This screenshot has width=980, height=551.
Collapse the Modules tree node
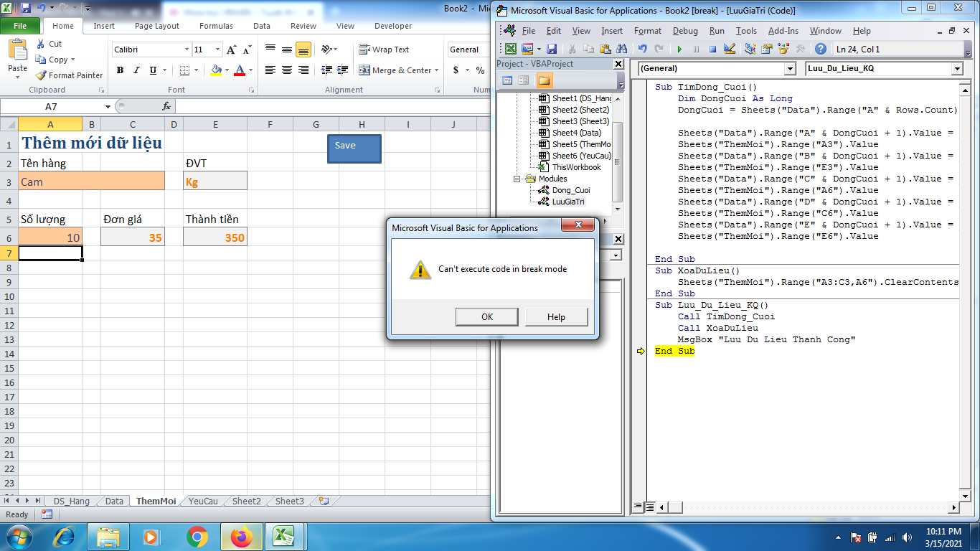tap(517, 179)
